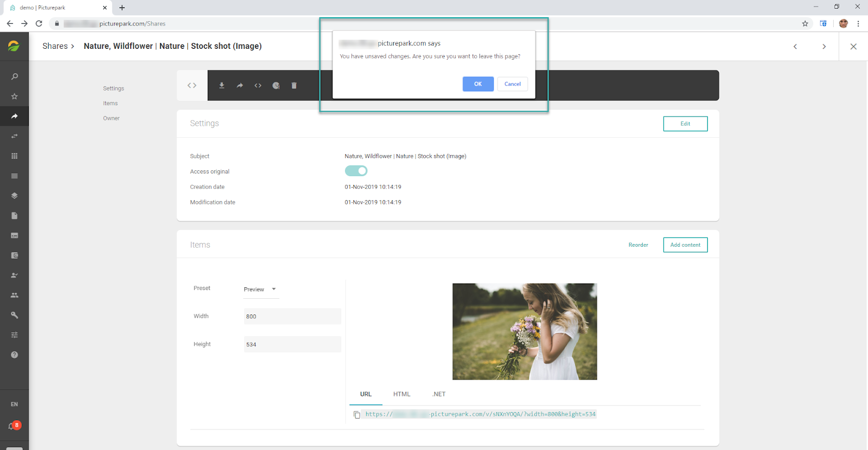Go to next share with right chevron
The image size is (868, 450).
click(824, 47)
